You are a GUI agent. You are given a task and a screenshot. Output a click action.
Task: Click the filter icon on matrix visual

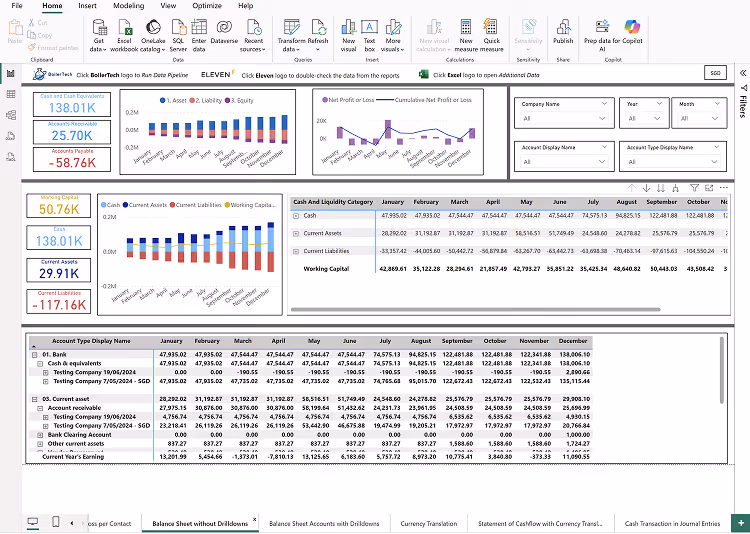pyautogui.click(x=694, y=188)
